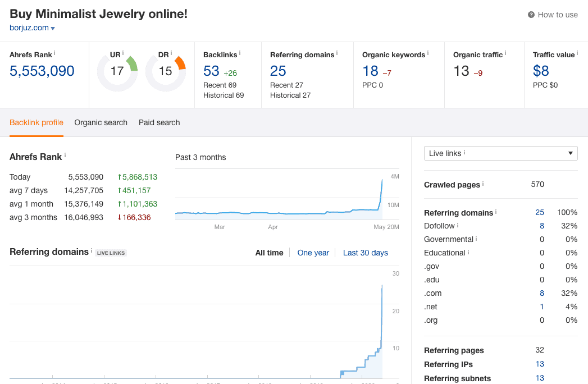The height and width of the screenshot is (384, 588).
Task: Switch to the Organic search tab
Action: [101, 122]
